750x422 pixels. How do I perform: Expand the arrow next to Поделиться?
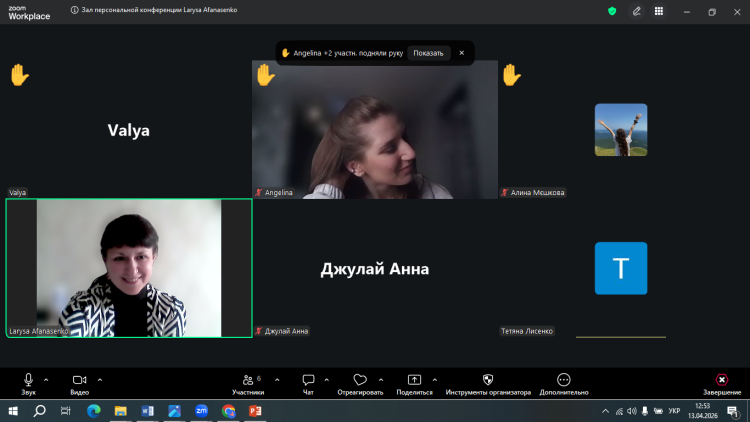coord(434,379)
